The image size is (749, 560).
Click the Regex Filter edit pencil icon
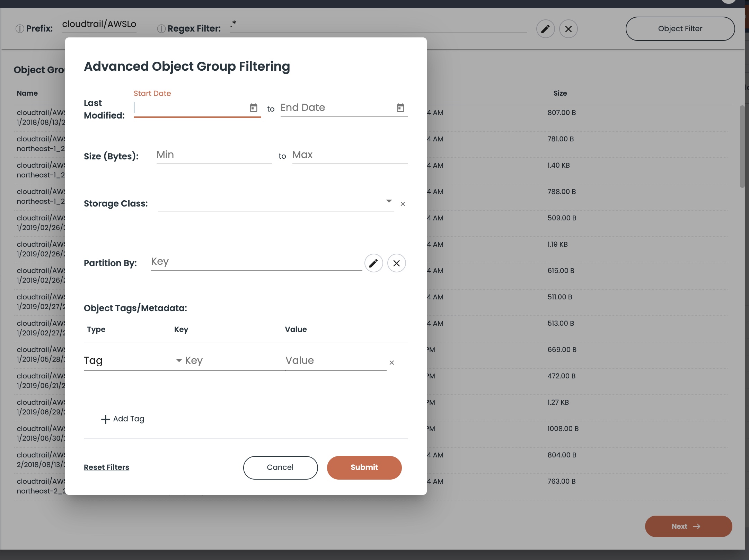pyautogui.click(x=545, y=29)
